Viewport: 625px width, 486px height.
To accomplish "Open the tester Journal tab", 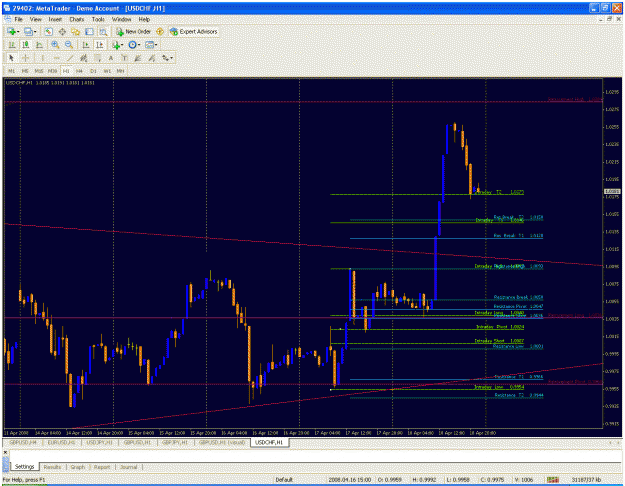I will 128,466.
